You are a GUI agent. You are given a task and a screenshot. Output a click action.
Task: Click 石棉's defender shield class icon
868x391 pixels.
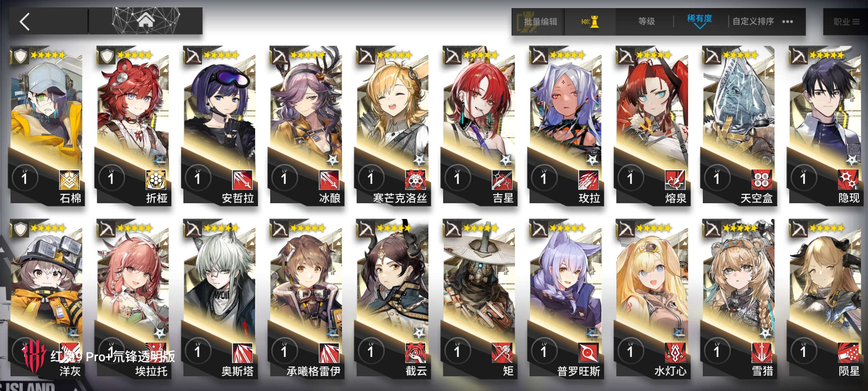coord(20,56)
